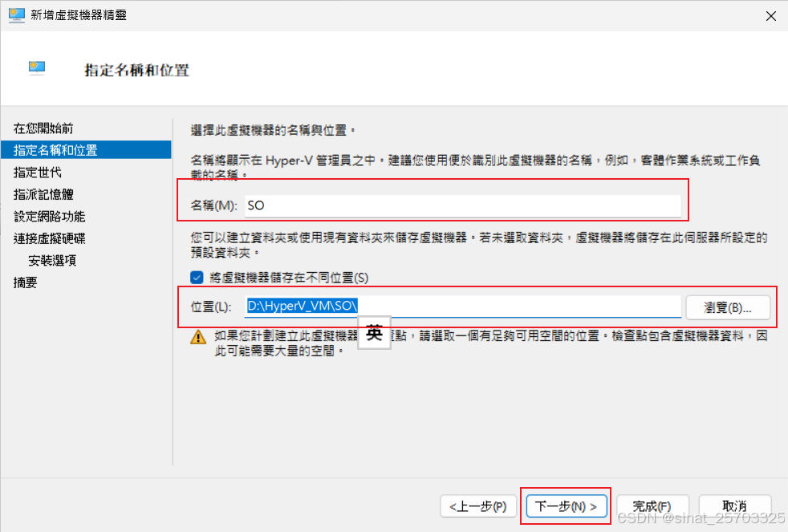Click the 位置 path field D:\HyperV_VM\SO\
This screenshot has width=788, height=532.
(x=465, y=307)
